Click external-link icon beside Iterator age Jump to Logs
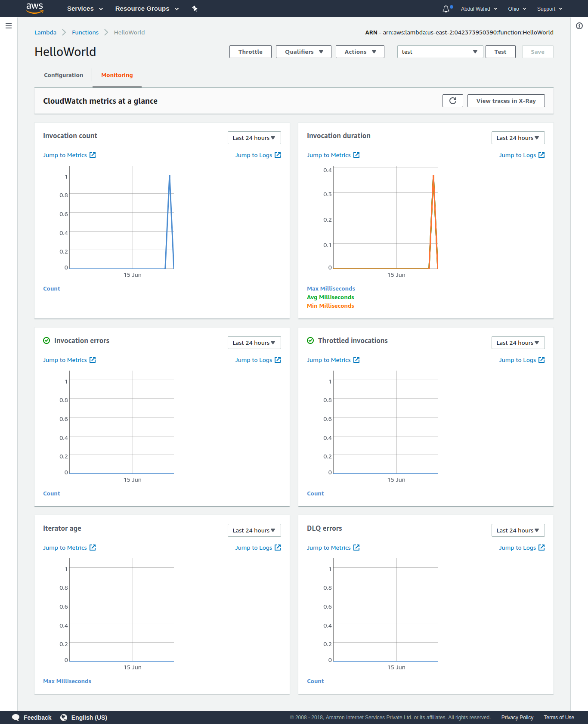Image resolution: width=588 pixels, height=724 pixels. pyautogui.click(x=278, y=548)
